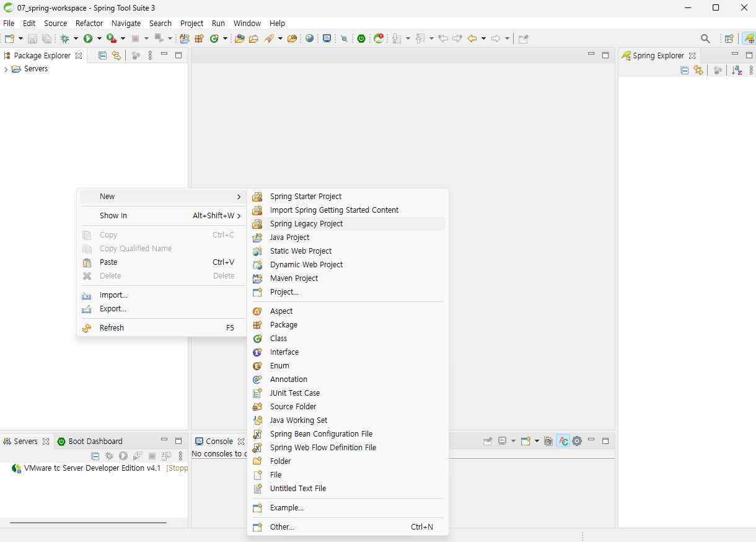Select Import... in context menu
The image size is (756, 542).
pyautogui.click(x=162, y=295)
